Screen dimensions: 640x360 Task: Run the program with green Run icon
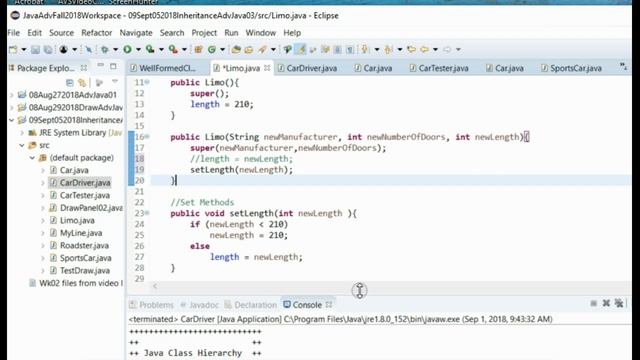[127, 49]
